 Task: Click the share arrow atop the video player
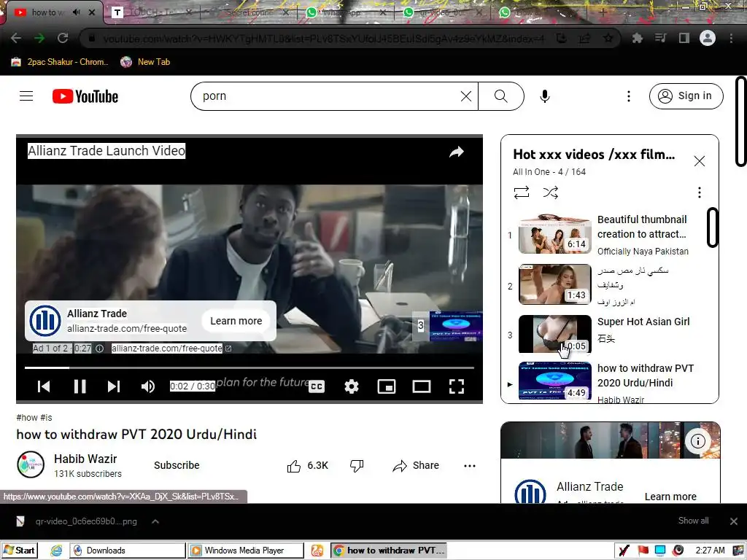(x=457, y=152)
